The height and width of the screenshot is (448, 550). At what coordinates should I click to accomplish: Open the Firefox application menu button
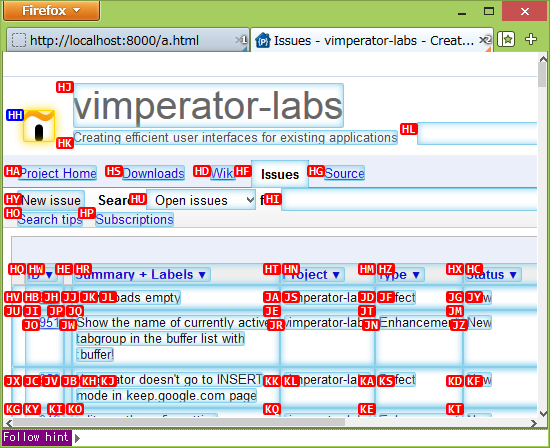click(52, 11)
